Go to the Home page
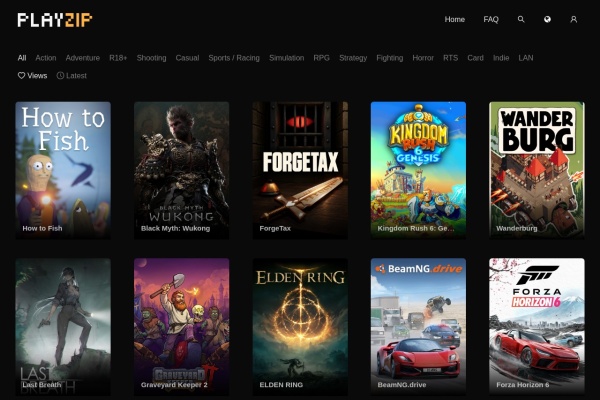The width and height of the screenshot is (600, 400). (455, 19)
